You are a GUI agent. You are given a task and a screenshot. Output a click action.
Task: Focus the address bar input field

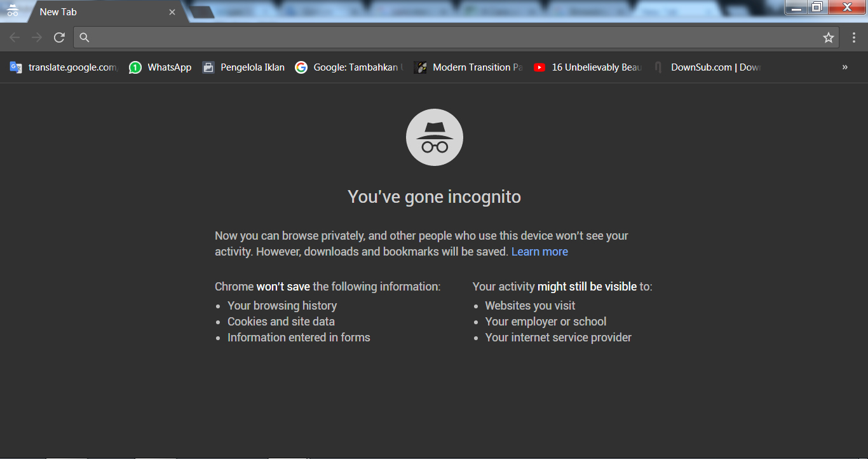458,38
